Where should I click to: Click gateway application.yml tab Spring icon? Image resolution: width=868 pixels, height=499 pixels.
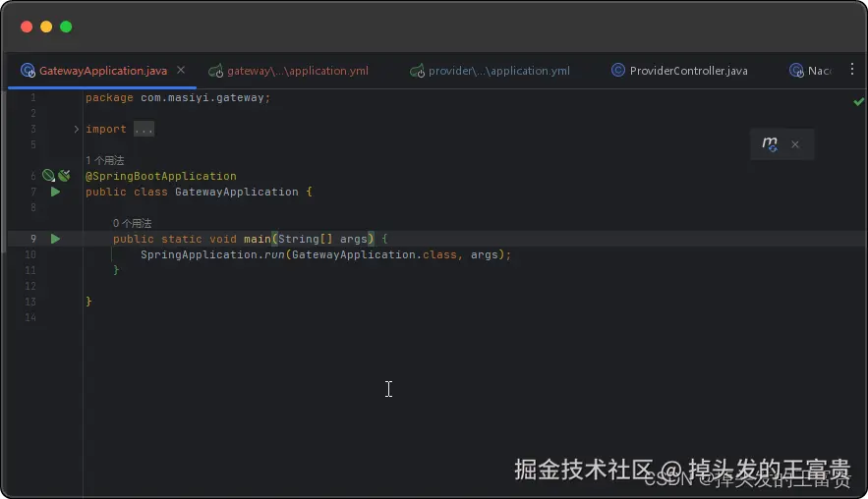pyautogui.click(x=216, y=71)
